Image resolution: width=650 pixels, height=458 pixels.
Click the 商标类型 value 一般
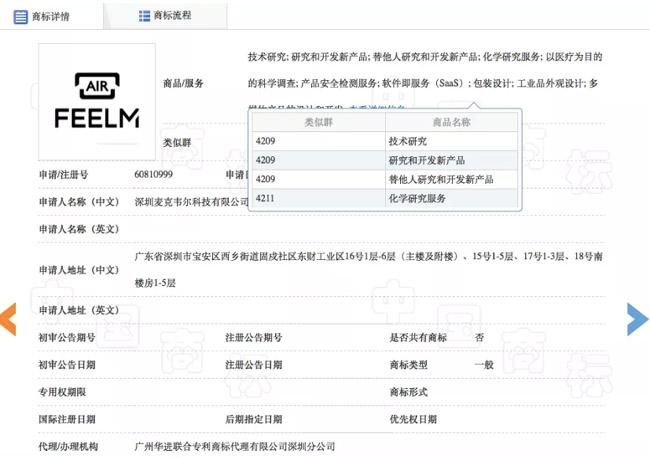(484, 365)
